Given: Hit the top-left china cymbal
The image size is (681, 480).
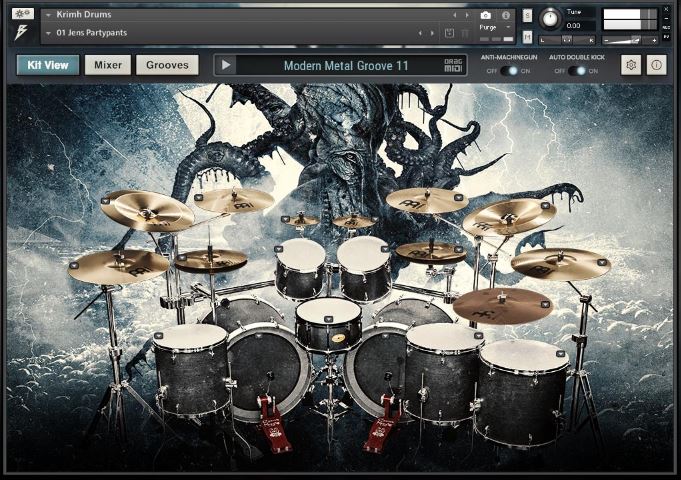Looking at the screenshot, I should pos(148,212).
